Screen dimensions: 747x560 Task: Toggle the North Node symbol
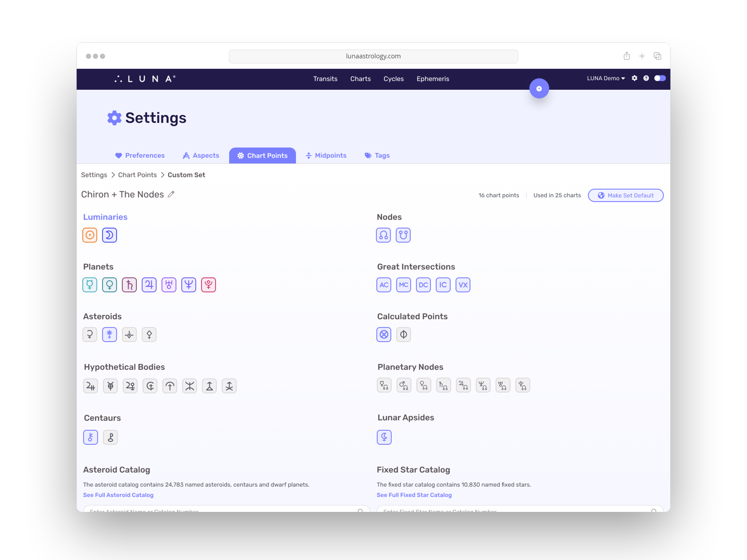coord(383,235)
